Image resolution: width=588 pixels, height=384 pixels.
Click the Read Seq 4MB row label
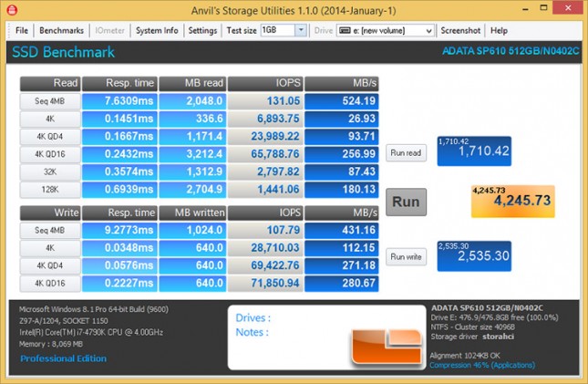pos(50,101)
